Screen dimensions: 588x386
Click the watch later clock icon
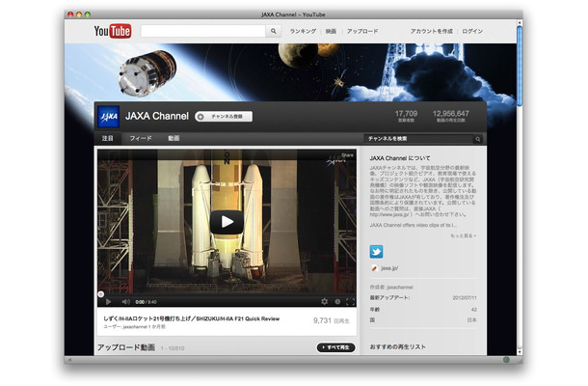pyautogui.click(x=337, y=301)
